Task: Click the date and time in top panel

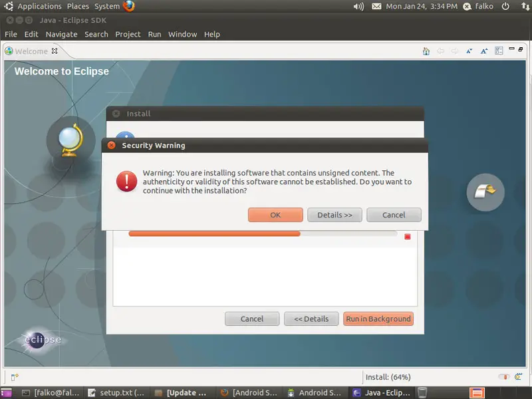Action: [422, 6]
